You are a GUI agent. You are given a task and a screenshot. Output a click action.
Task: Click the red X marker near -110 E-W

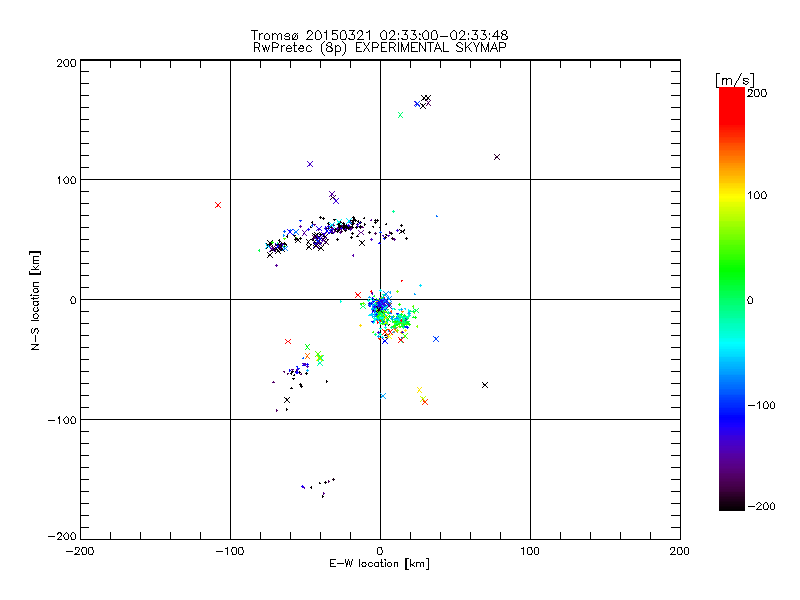tap(218, 205)
